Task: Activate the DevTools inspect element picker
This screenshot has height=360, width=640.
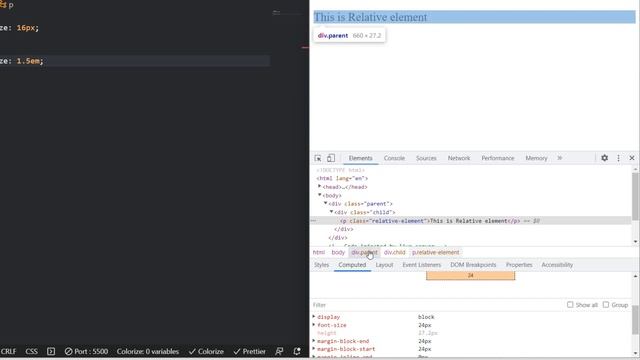Action: [318, 158]
